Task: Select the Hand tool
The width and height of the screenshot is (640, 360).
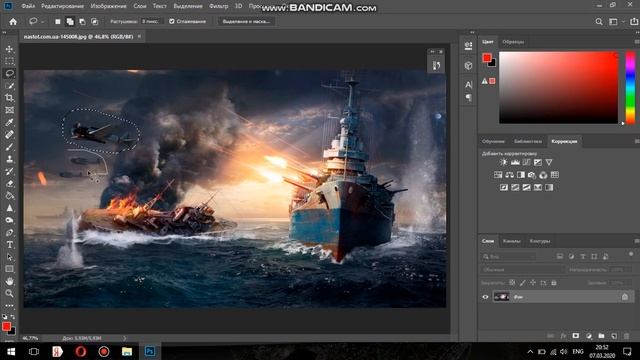Action: (x=9, y=281)
